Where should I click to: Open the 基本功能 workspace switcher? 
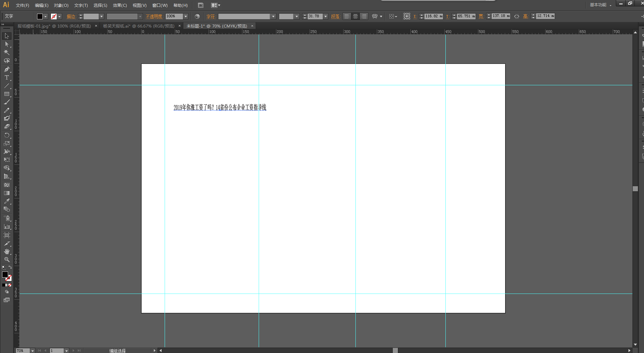tap(601, 5)
